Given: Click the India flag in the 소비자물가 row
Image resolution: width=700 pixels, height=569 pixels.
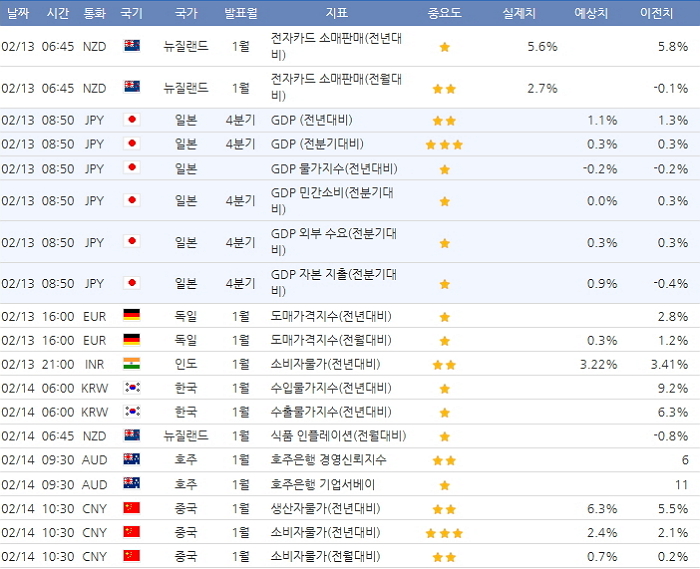Looking at the screenshot, I should [132, 364].
